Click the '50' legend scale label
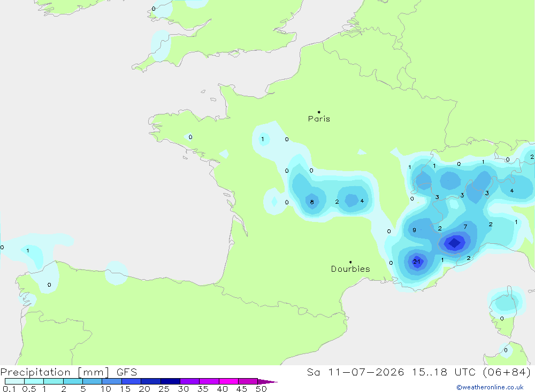535x392 pixels. (x=261, y=389)
